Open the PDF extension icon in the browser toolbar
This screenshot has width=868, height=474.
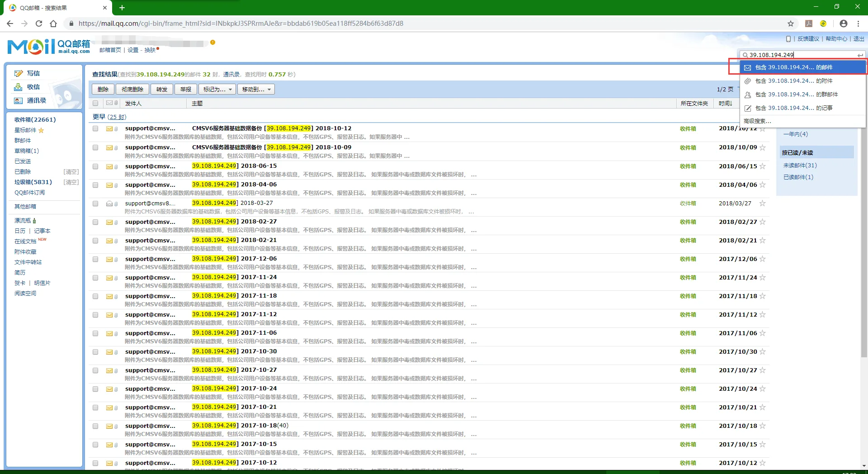[x=809, y=24]
